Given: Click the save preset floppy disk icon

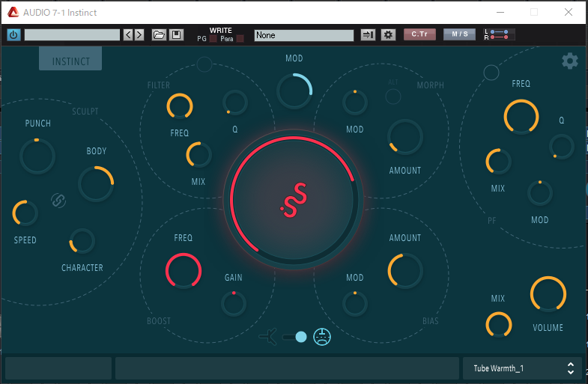Looking at the screenshot, I should [176, 35].
